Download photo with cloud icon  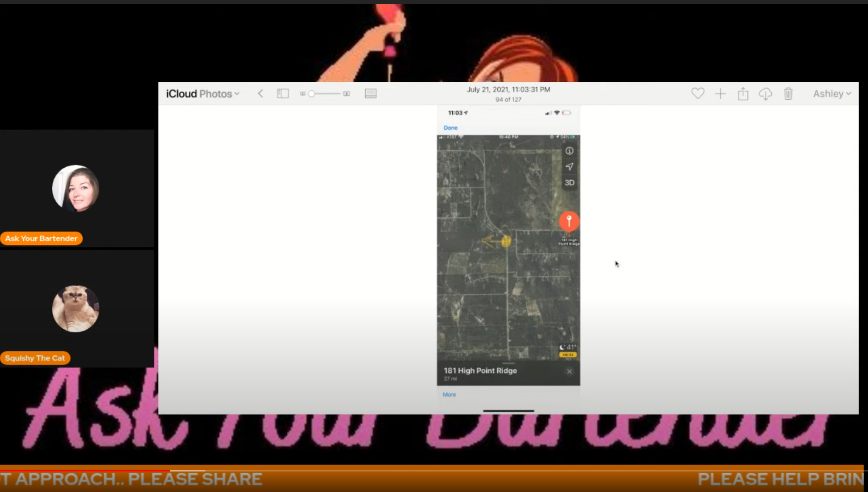coord(766,94)
